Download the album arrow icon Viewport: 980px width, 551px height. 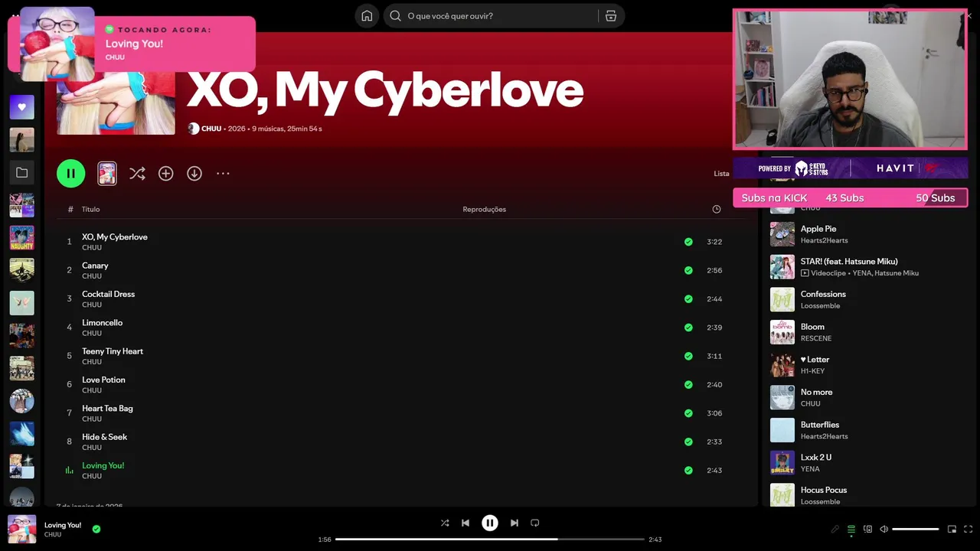194,174
